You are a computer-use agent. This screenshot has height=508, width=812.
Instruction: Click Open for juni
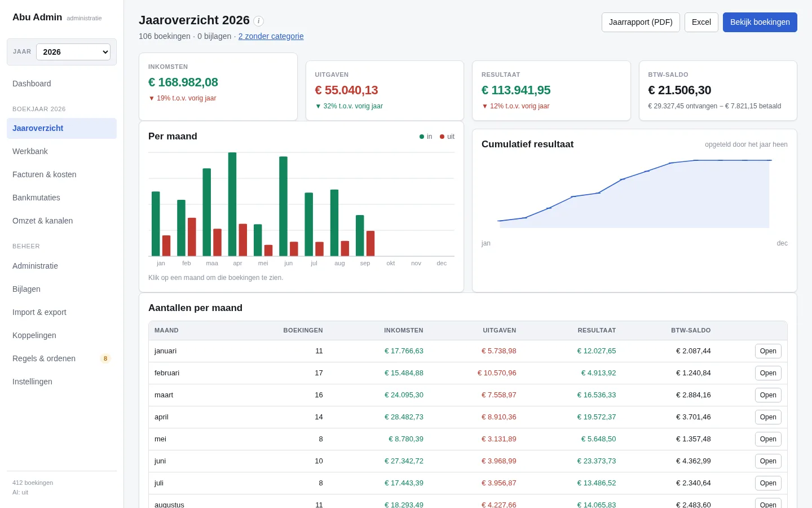768,461
